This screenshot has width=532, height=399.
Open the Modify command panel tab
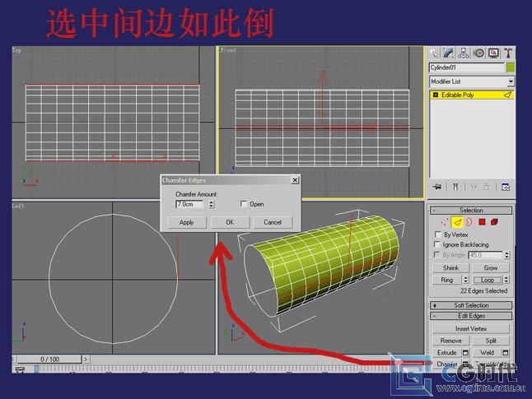pyautogui.click(x=449, y=53)
